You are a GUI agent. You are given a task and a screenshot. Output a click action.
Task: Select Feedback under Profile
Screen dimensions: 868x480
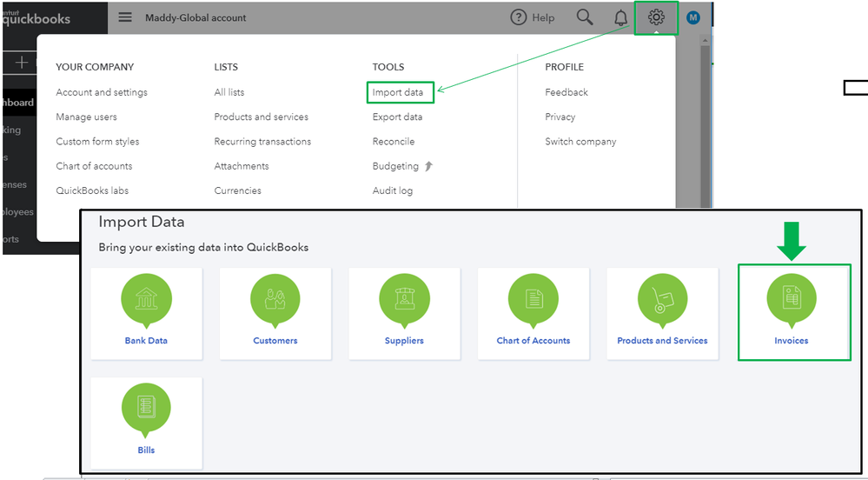(x=567, y=92)
